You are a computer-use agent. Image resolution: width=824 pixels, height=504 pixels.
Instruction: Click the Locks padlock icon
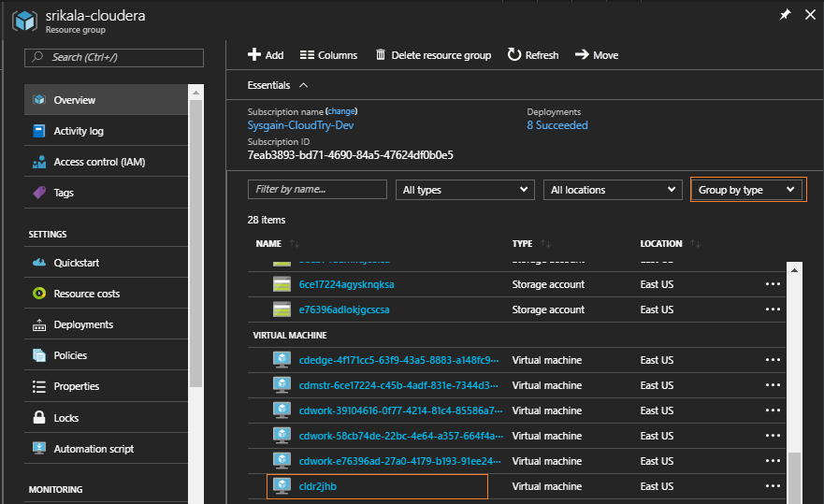39,417
